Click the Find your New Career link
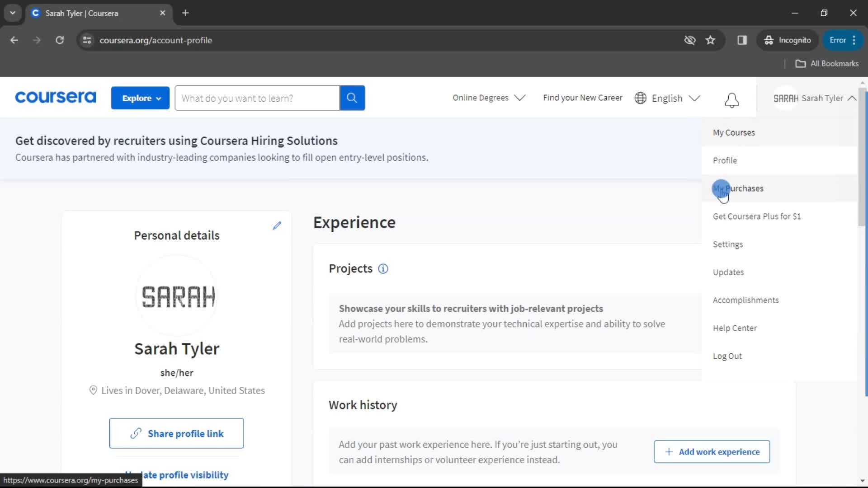Screen dimensions: 868x488 (583, 98)
